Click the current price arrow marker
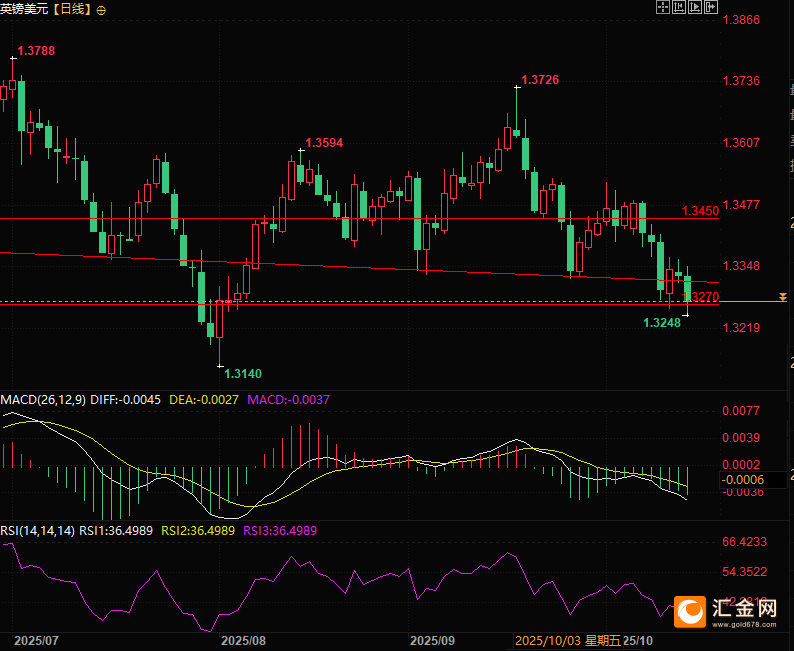The image size is (794, 651). coord(783,297)
